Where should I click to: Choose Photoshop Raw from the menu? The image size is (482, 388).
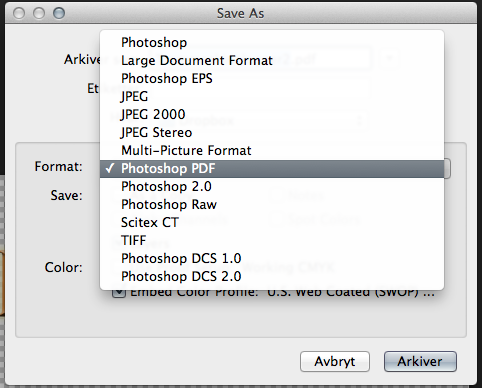(x=272, y=204)
